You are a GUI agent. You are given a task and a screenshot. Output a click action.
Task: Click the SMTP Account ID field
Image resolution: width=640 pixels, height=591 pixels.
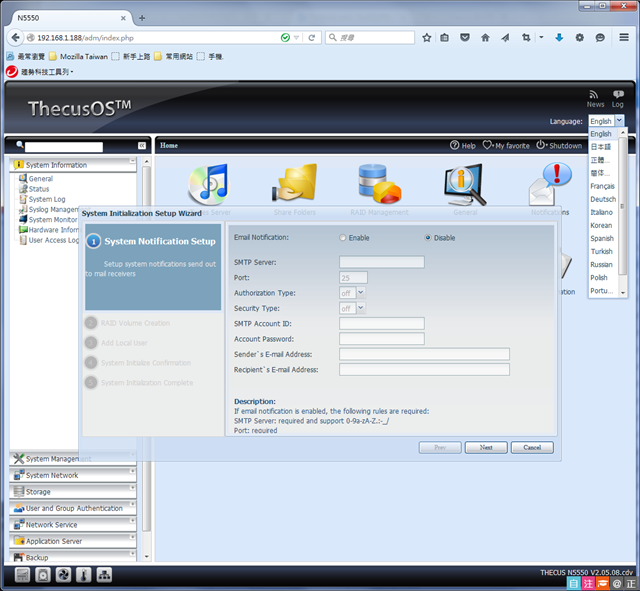pyautogui.click(x=382, y=324)
